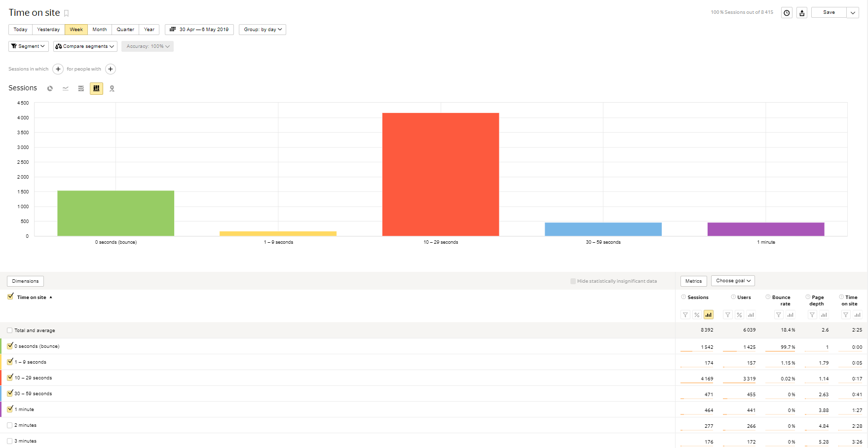
Task: Select the Month period tab
Action: (100, 30)
